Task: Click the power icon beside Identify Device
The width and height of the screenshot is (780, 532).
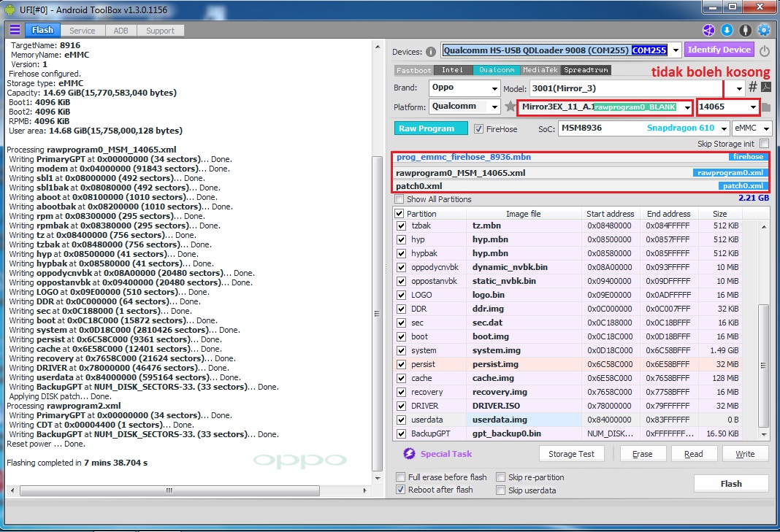Action: tap(765, 50)
